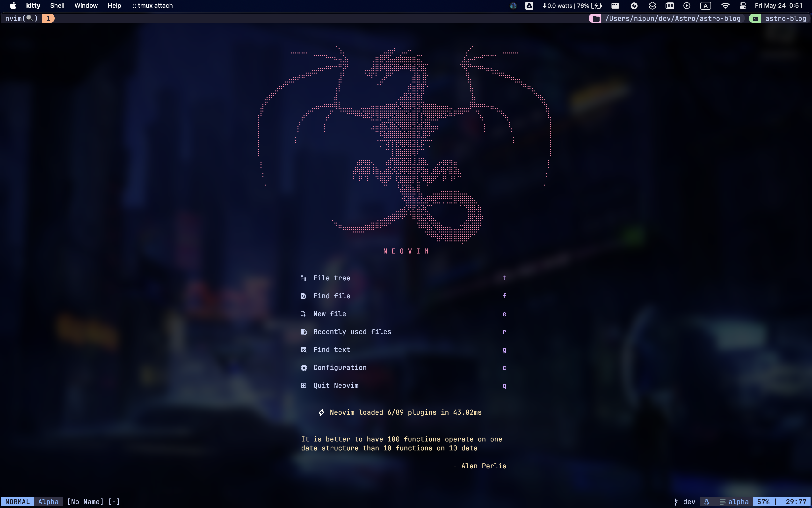The width and height of the screenshot is (812, 508).
Task: Click the folder icon in tmux status bar
Action: click(596, 18)
